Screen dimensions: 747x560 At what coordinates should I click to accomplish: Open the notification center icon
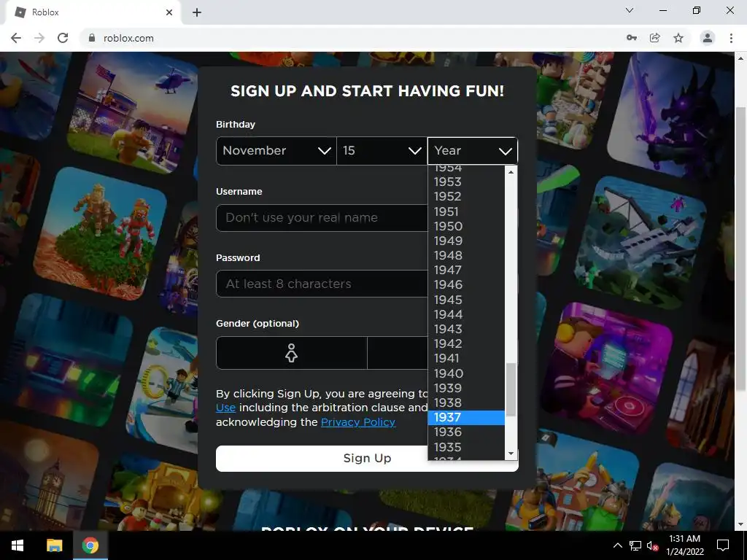[723, 545]
